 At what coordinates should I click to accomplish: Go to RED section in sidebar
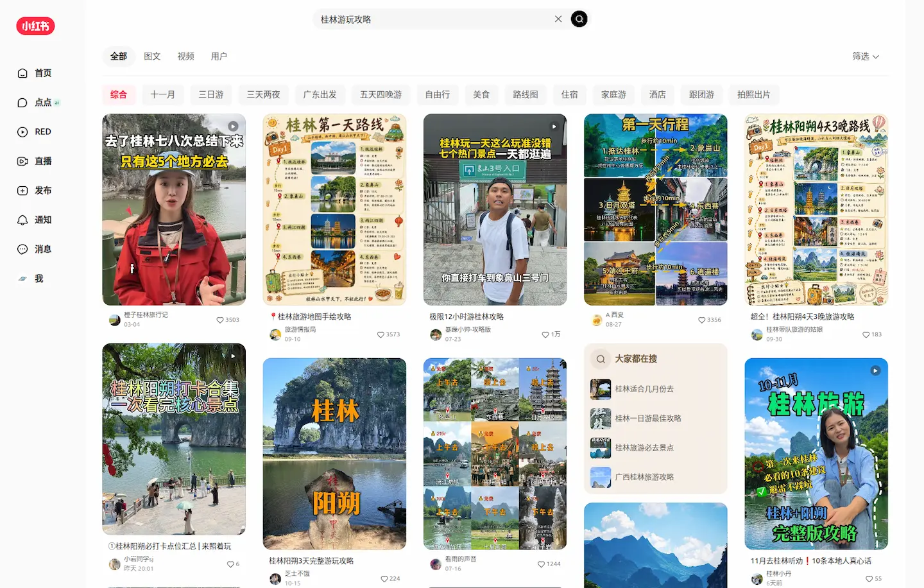click(x=35, y=132)
